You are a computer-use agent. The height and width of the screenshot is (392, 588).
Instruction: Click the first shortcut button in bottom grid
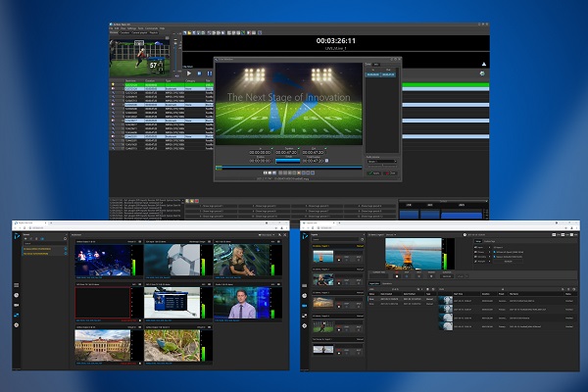click(x=211, y=206)
